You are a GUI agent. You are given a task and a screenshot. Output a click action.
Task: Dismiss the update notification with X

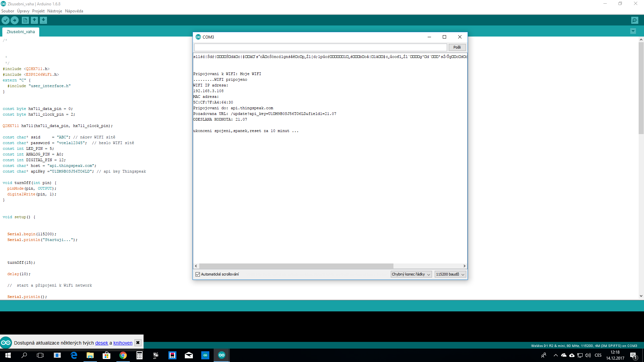pyautogui.click(x=138, y=343)
